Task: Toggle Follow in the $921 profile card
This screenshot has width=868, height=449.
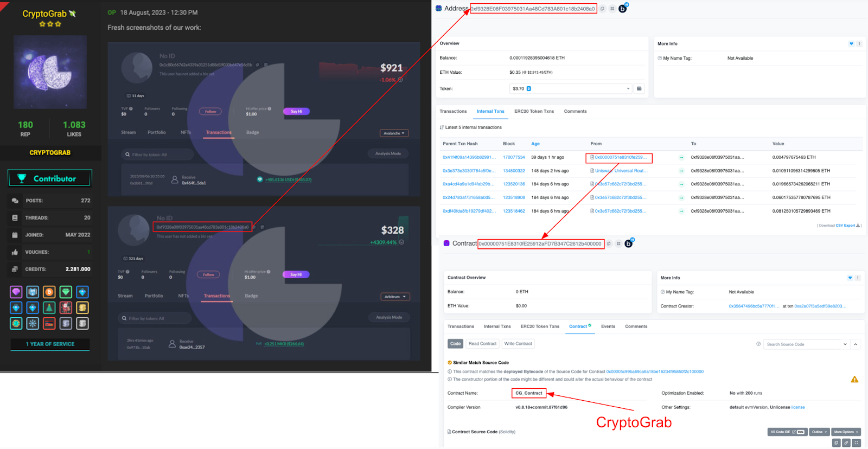Action: click(210, 112)
